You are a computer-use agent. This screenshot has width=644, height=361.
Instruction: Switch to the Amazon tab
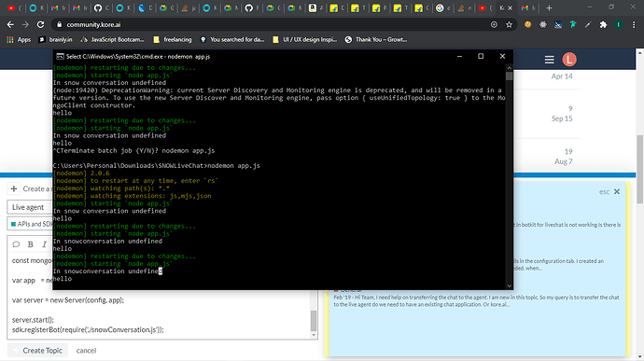pyautogui.click(x=313, y=7)
